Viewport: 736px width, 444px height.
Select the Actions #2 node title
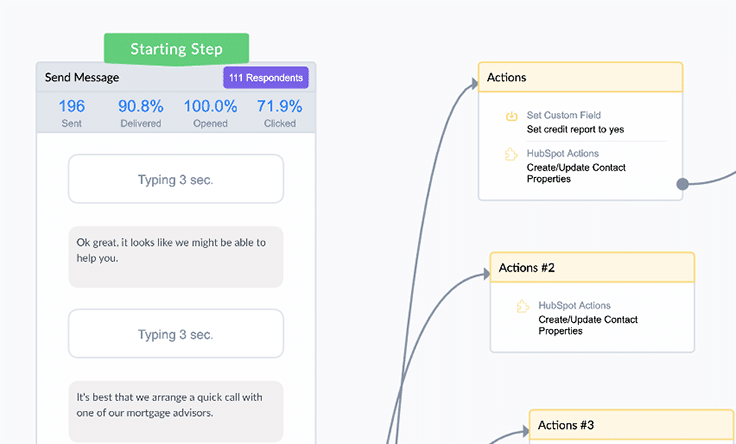pyautogui.click(x=527, y=268)
